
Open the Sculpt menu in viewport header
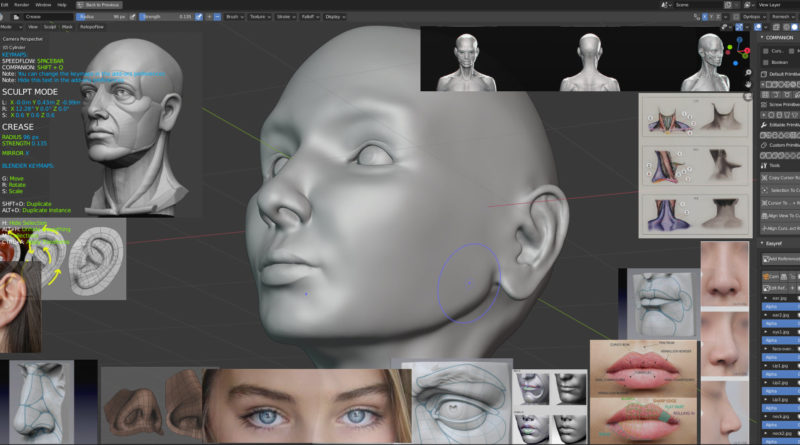tap(50, 27)
